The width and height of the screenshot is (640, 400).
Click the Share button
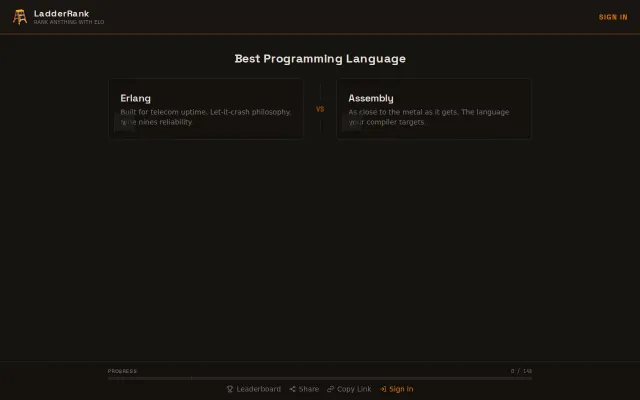point(304,389)
